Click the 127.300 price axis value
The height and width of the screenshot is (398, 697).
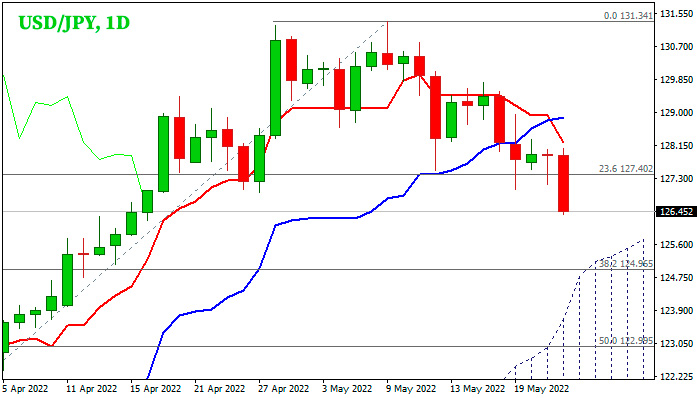coord(677,178)
